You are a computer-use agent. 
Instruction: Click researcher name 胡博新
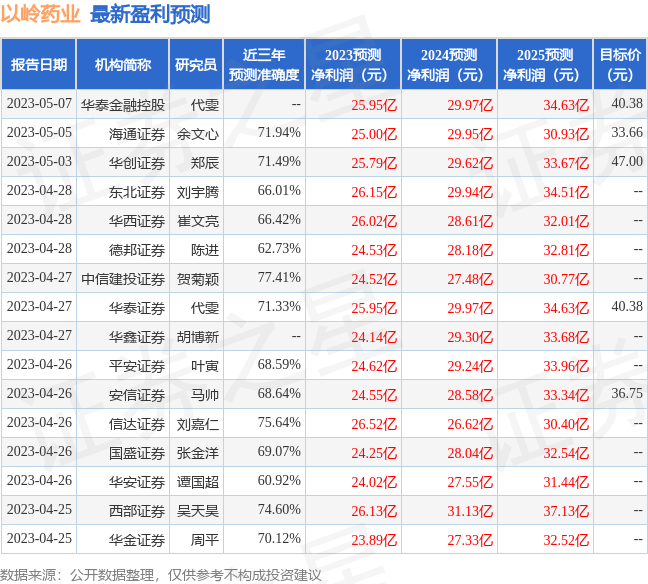pos(198,337)
